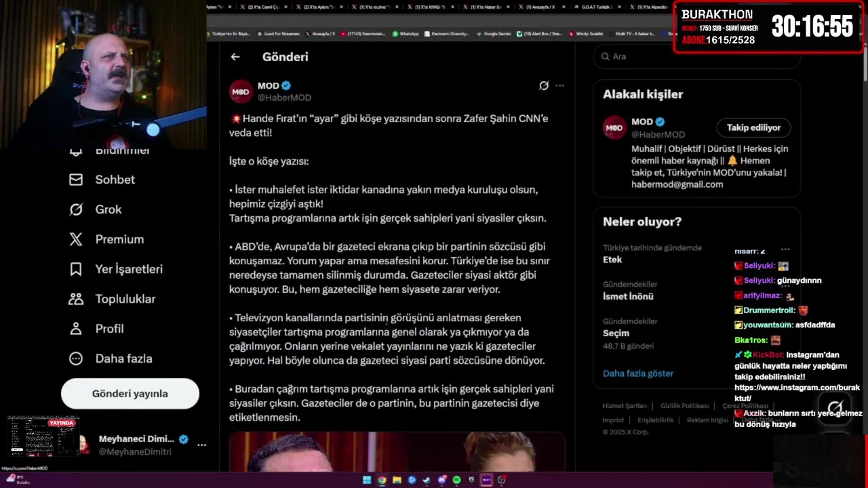Click the Gönderi yayınla button
Screen dimensions: 868x488
pos(130,394)
